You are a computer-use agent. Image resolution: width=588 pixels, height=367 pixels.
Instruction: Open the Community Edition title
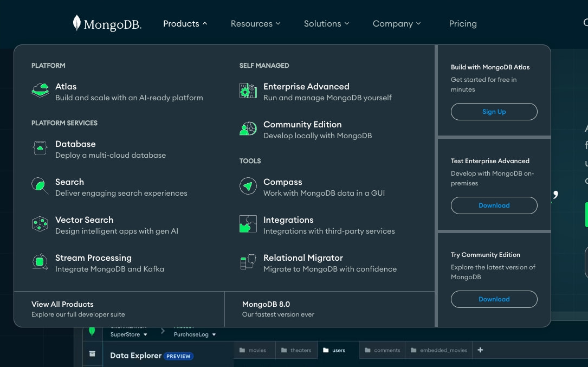(x=302, y=125)
